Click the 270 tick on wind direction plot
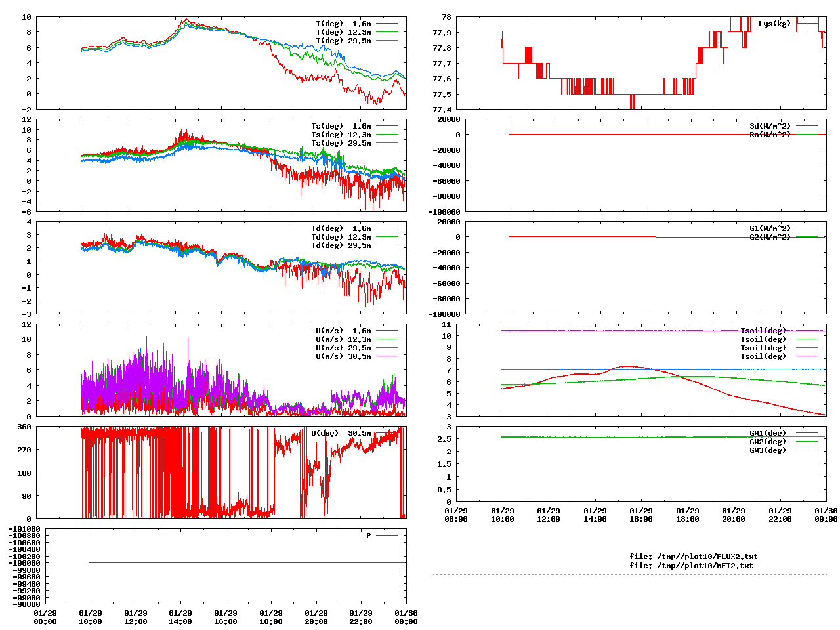 tap(24, 450)
